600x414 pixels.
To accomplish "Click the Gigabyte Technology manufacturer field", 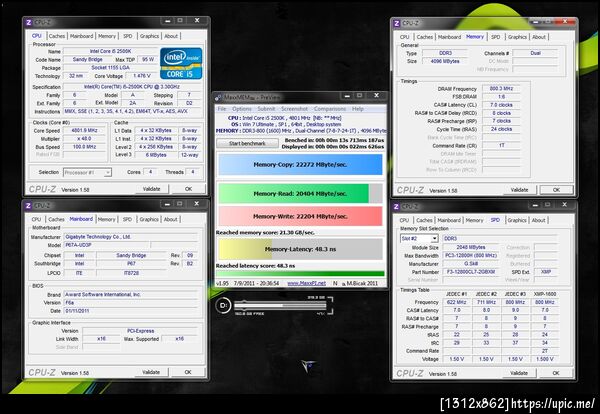I will pos(130,237).
